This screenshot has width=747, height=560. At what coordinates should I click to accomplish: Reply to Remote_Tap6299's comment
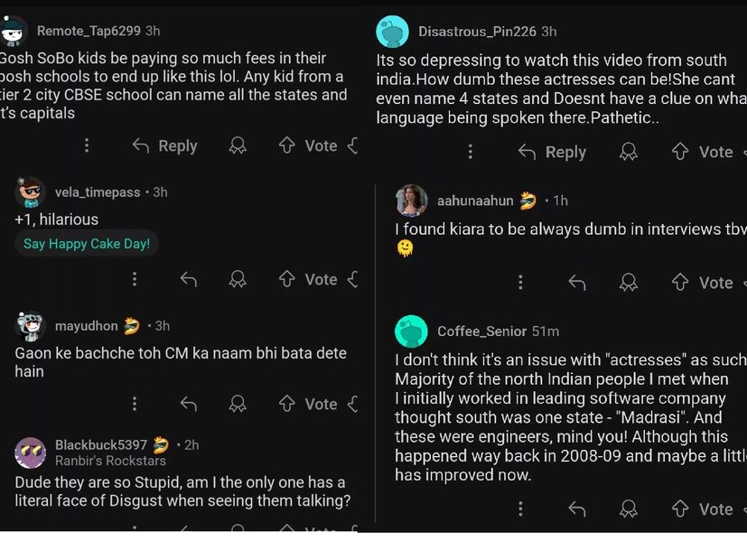click(x=164, y=145)
